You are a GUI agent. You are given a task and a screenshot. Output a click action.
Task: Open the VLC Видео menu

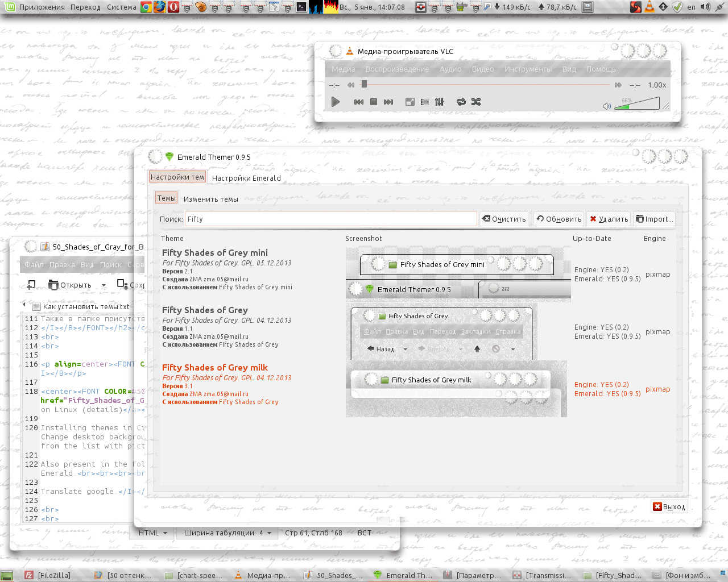point(483,69)
